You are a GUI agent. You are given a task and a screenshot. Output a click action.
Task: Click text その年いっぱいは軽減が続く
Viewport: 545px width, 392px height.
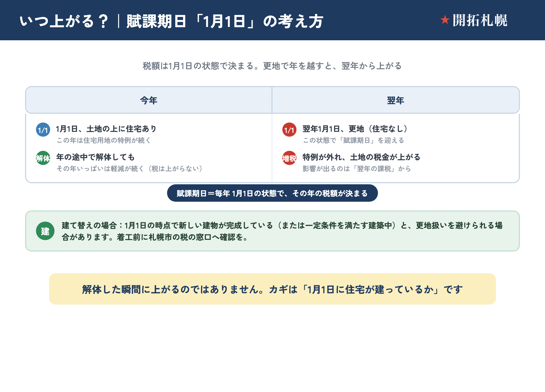pos(130,169)
